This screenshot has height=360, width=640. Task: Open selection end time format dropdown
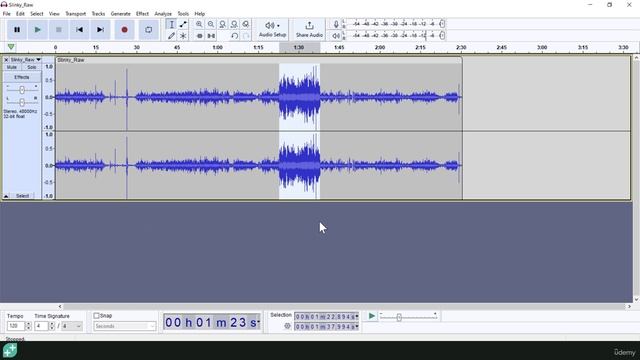click(357, 327)
